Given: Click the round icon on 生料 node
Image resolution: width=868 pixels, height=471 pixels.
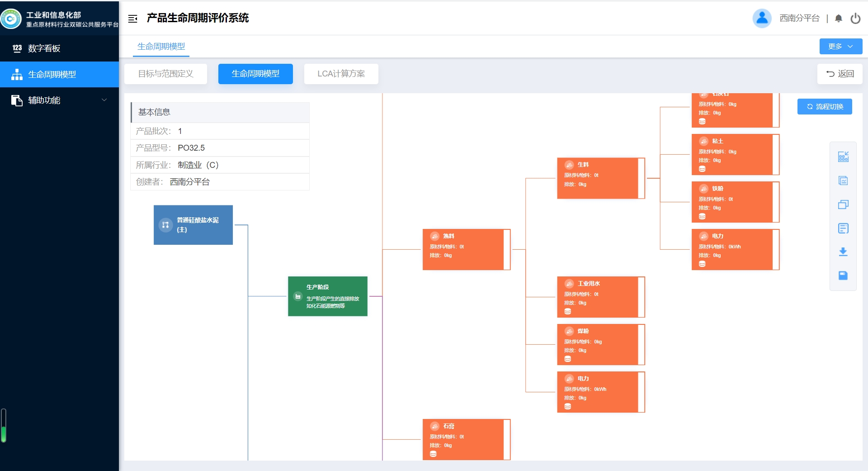Looking at the screenshot, I should [x=570, y=165].
